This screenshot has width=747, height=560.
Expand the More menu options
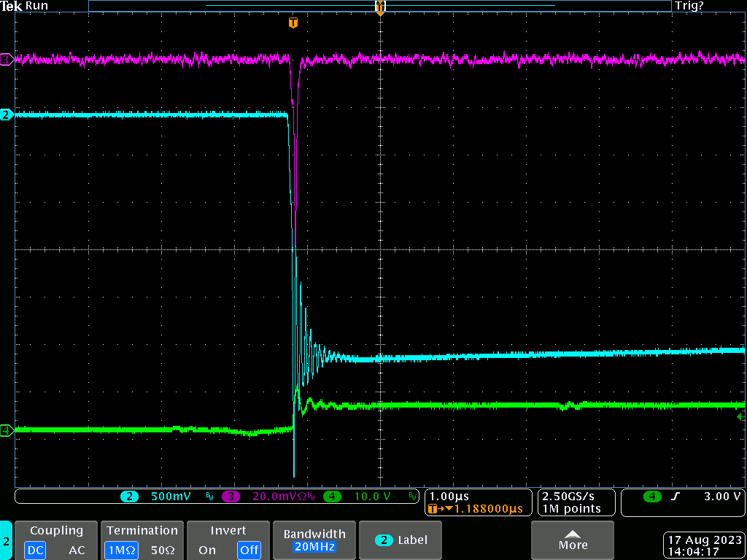(x=573, y=540)
